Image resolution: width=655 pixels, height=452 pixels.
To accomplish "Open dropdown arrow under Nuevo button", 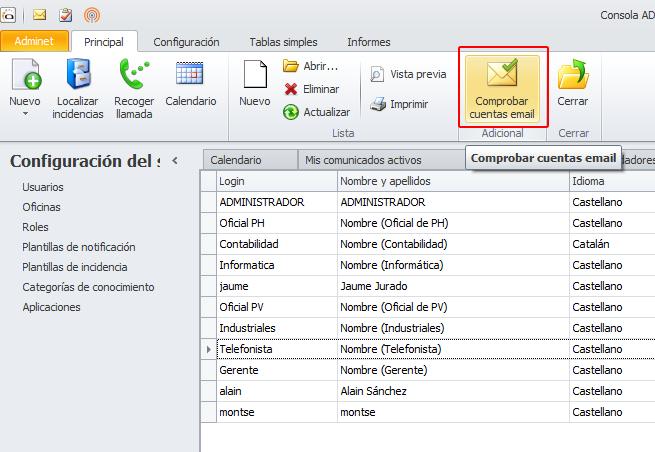I will pos(25,114).
